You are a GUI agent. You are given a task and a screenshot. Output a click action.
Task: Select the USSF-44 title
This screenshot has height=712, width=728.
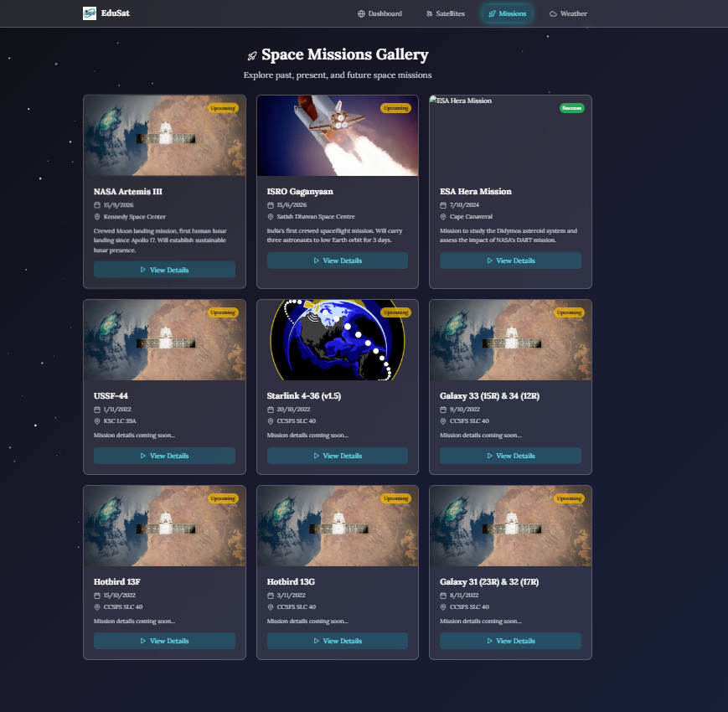pyautogui.click(x=111, y=396)
